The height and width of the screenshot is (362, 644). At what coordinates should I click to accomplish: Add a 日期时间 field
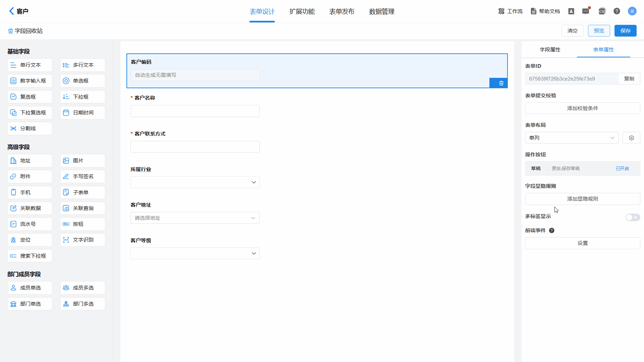tap(83, 113)
